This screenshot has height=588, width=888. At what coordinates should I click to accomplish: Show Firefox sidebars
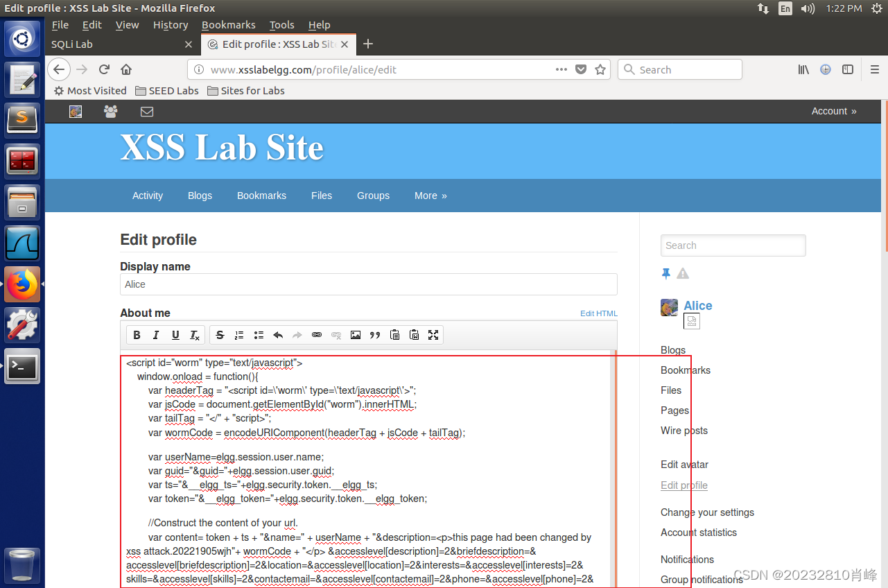(x=847, y=69)
